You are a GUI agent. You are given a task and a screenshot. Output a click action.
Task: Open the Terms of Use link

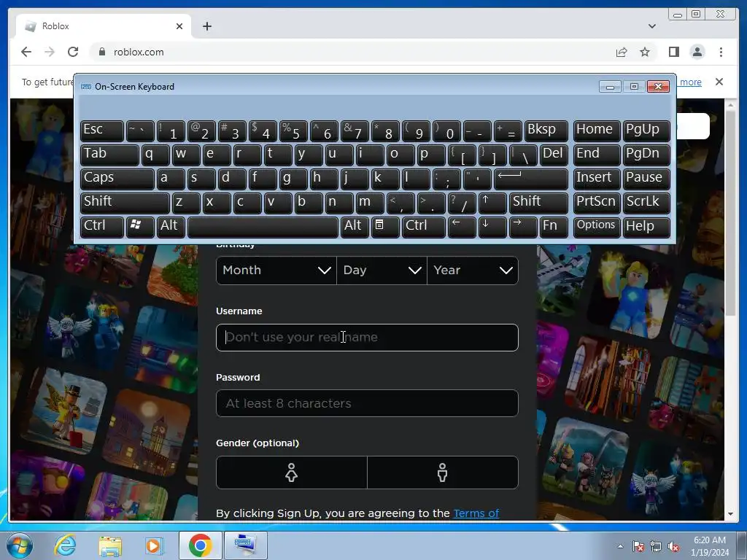476,513
